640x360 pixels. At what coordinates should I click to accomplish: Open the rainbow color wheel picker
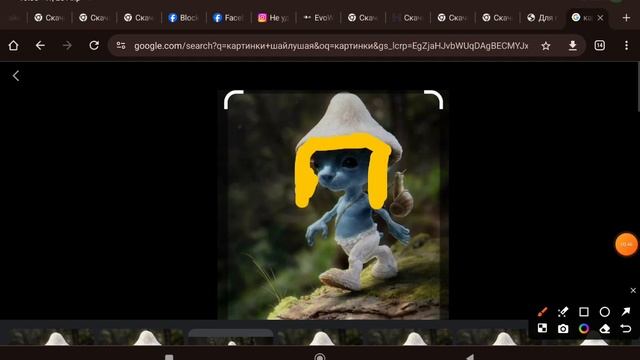pyautogui.click(x=584, y=329)
